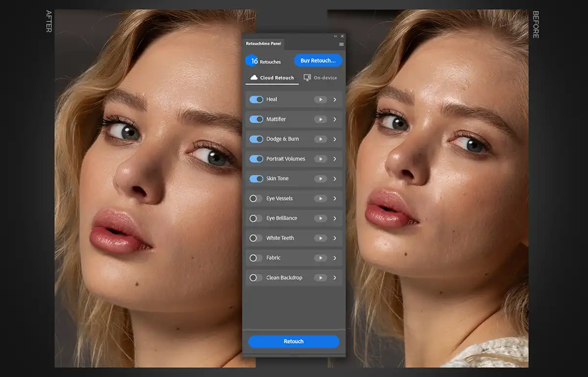588x377 pixels.
Task: Collapse the panel with double-arrow icon
Action: [x=336, y=36]
